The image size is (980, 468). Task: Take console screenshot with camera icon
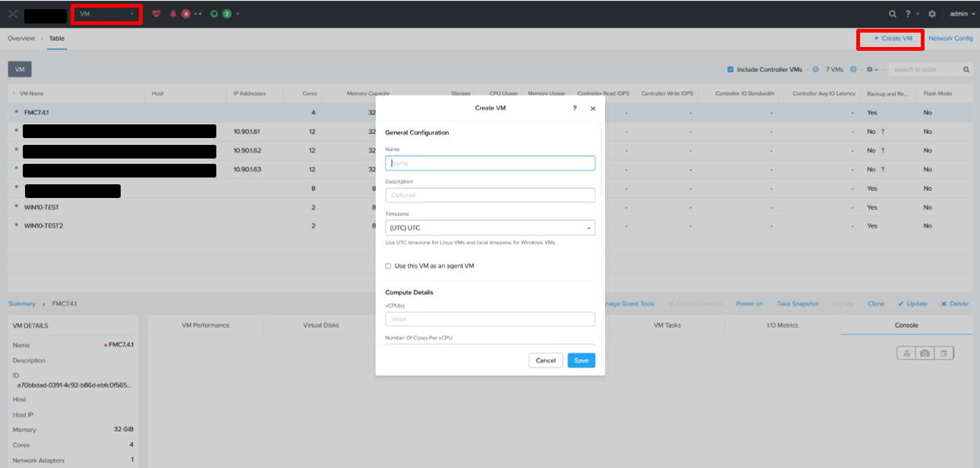[x=925, y=353]
